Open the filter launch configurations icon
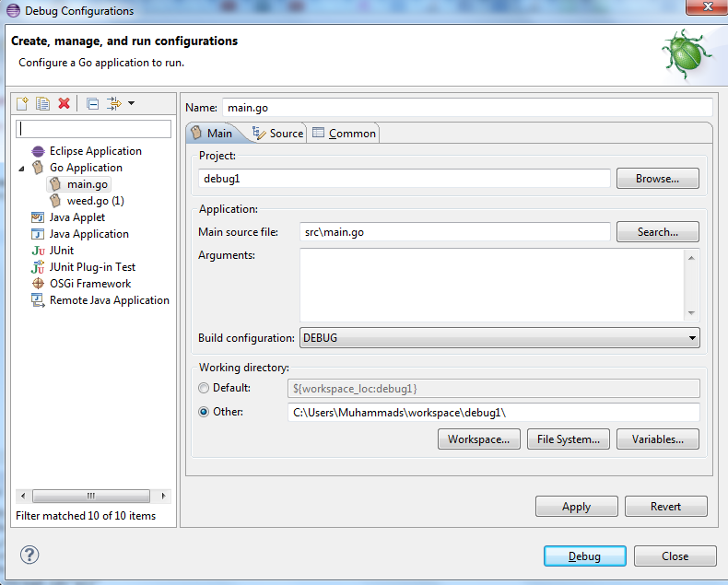 [x=113, y=103]
